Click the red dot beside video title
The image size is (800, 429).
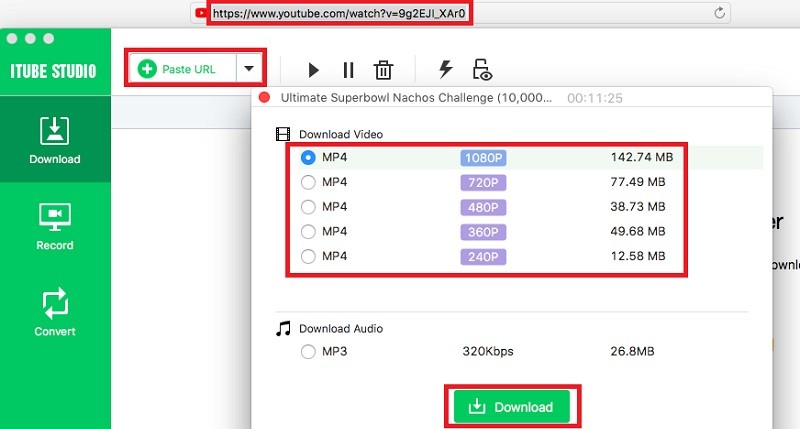click(x=264, y=97)
